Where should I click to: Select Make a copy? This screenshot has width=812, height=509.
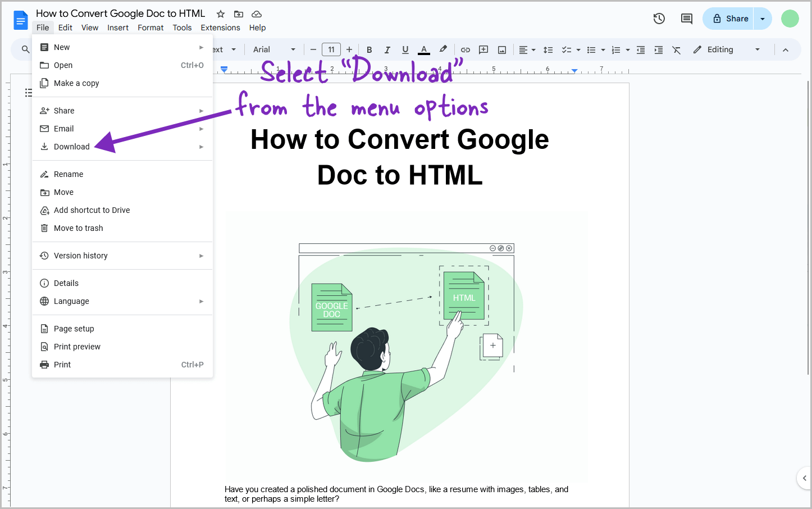122,83
